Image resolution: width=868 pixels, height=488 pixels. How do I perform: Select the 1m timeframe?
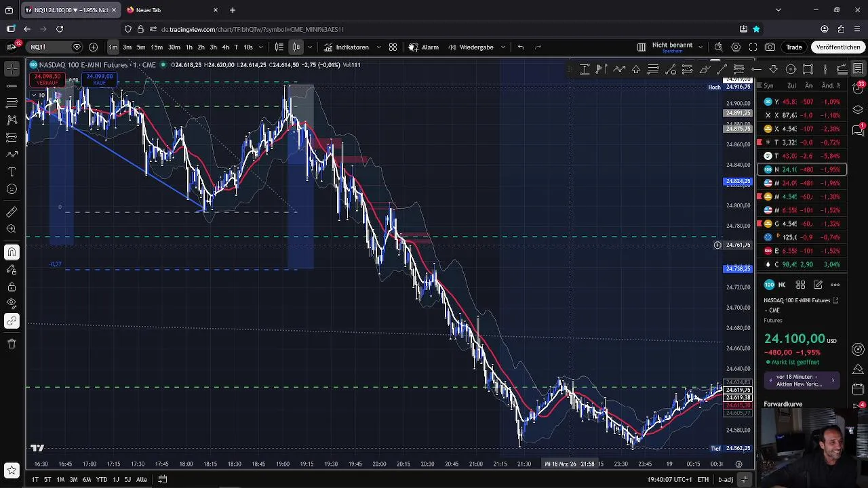113,47
